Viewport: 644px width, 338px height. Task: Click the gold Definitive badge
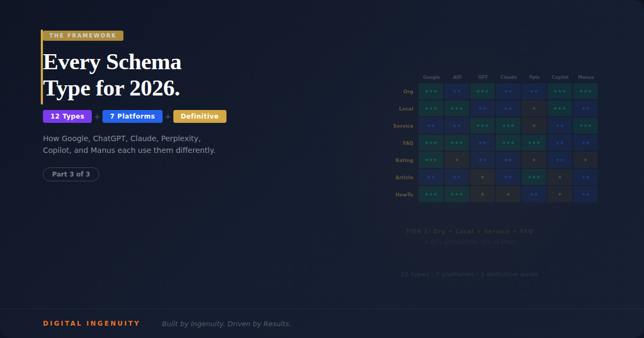(200, 116)
